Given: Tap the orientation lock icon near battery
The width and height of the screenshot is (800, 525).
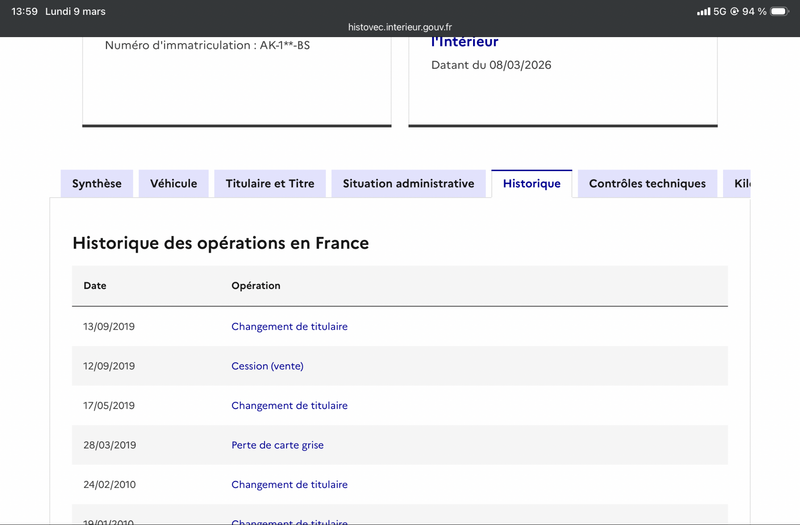Looking at the screenshot, I should tap(735, 12).
